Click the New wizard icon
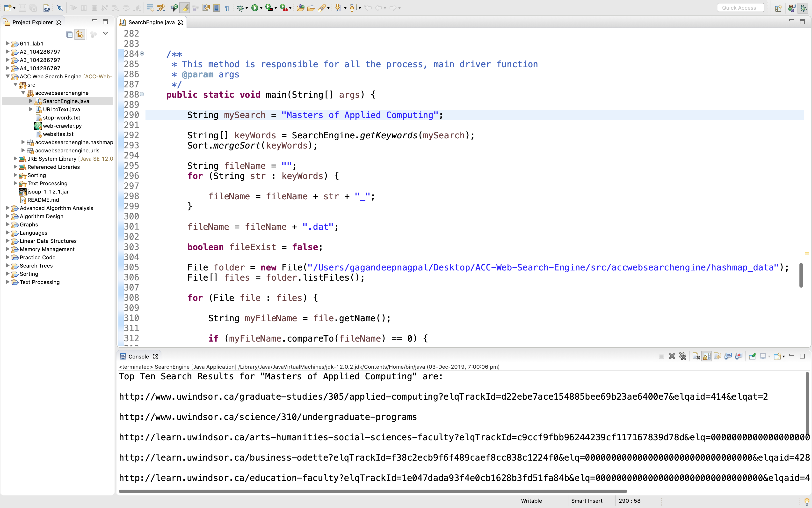812x508 pixels. point(7,8)
